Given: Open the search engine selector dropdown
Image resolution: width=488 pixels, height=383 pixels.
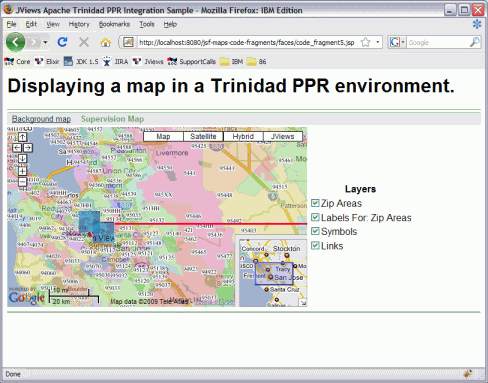Looking at the screenshot, I should (397, 42).
